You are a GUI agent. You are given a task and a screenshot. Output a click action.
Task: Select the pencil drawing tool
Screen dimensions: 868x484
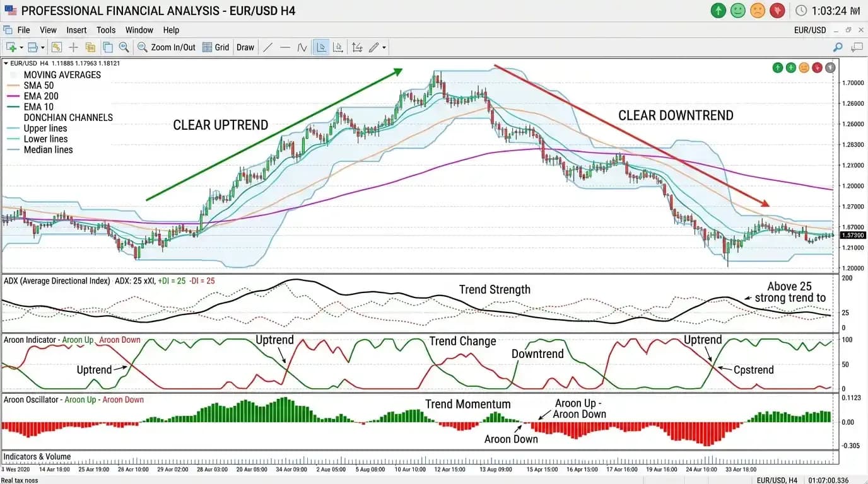pos(374,47)
